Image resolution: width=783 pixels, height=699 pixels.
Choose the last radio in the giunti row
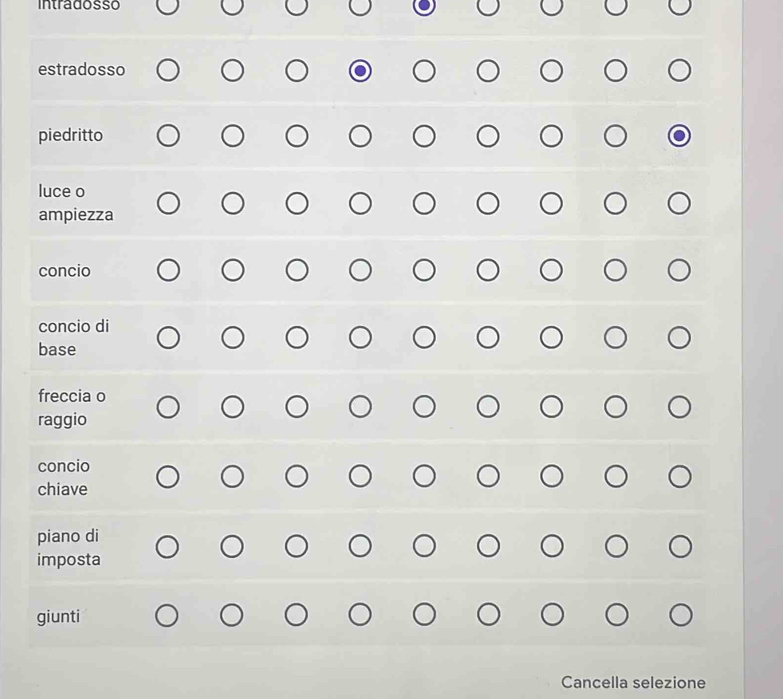pos(681,615)
